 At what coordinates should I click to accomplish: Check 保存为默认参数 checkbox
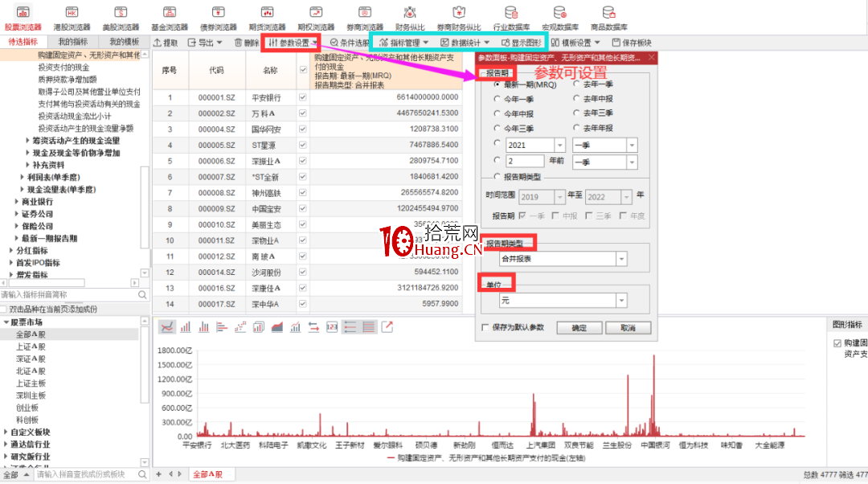point(485,327)
